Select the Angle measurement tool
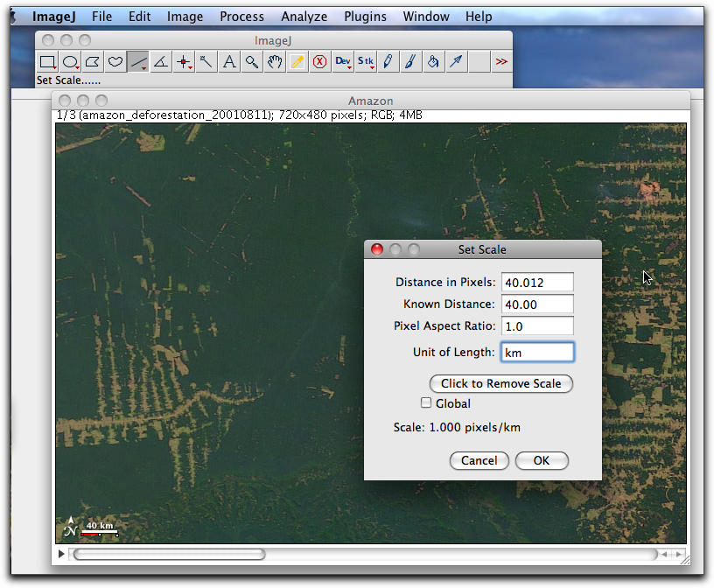 point(161,61)
